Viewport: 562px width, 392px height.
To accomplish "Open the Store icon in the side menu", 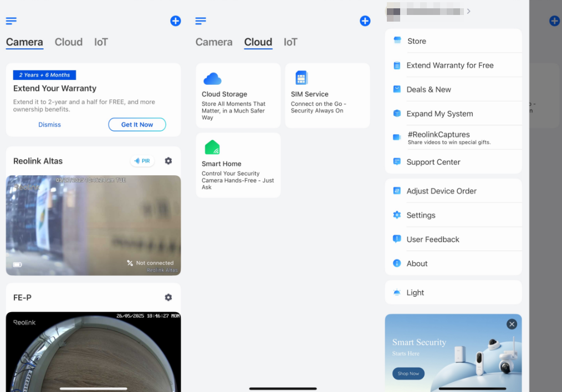I will tap(397, 40).
